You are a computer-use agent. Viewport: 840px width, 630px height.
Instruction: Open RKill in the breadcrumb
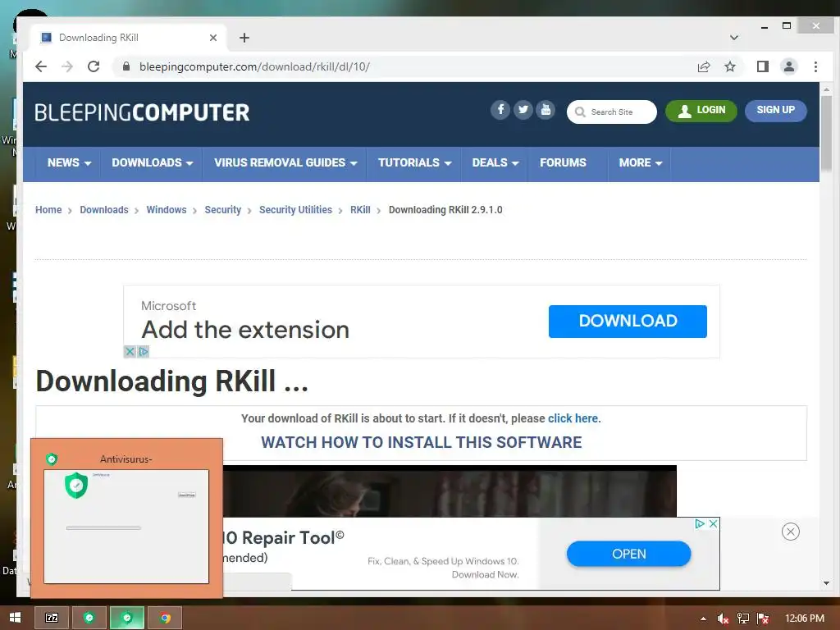tap(360, 210)
